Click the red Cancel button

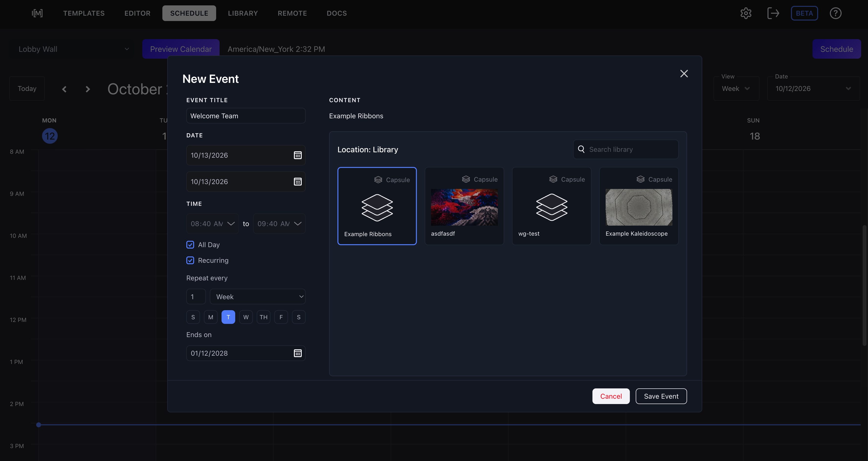click(x=611, y=396)
